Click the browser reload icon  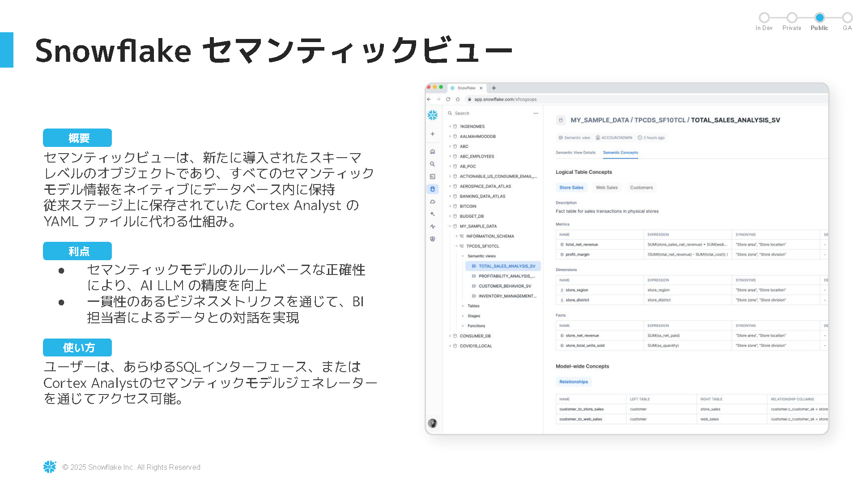click(448, 99)
